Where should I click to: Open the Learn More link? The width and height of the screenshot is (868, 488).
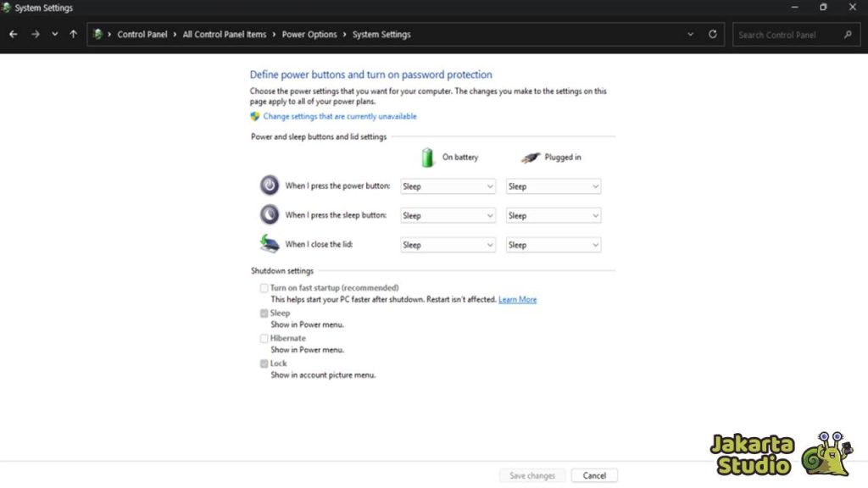(517, 299)
